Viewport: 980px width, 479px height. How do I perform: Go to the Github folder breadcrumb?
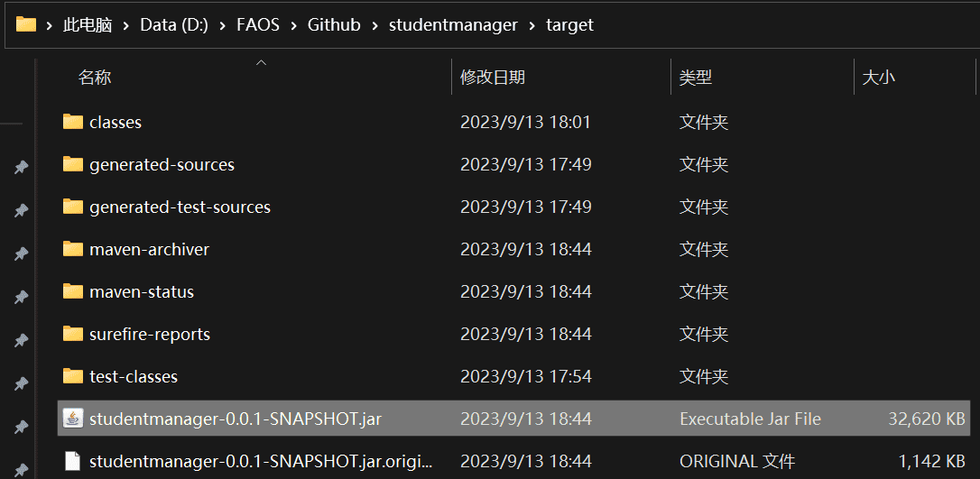tap(335, 25)
